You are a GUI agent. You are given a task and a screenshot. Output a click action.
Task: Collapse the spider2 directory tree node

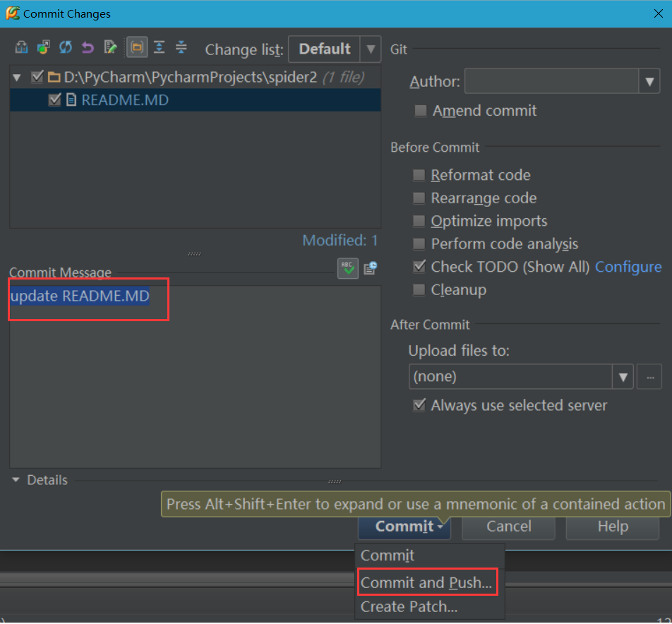(17, 78)
